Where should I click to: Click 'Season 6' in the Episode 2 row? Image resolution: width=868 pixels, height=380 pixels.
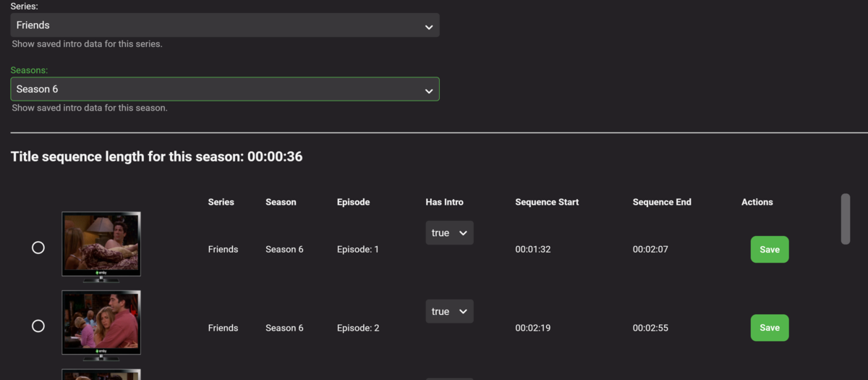pyautogui.click(x=284, y=328)
